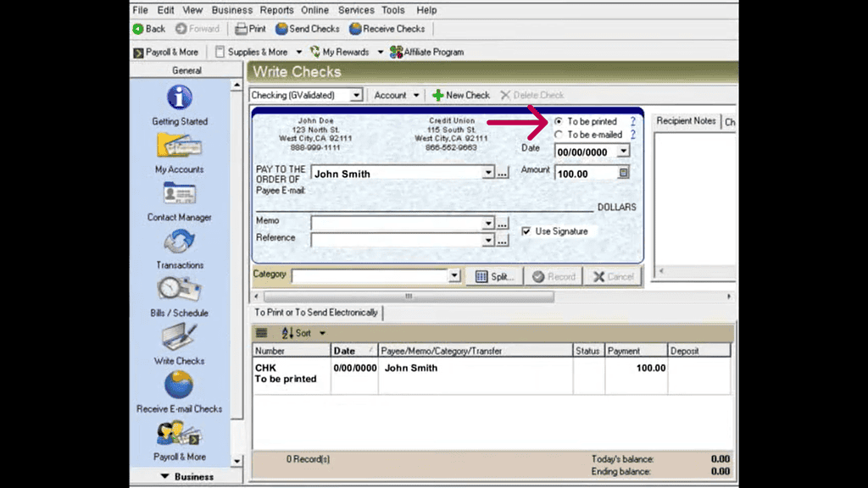Open the Contact Manager icon
Image resolution: width=868 pixels, height=488 pixels.
point(179,194)
